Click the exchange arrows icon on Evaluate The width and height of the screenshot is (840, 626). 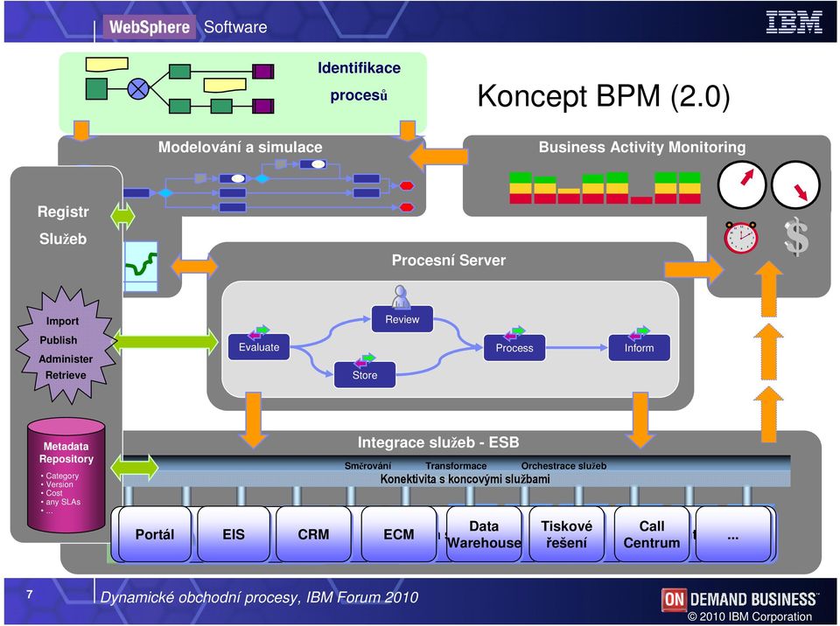click(258, 332)
